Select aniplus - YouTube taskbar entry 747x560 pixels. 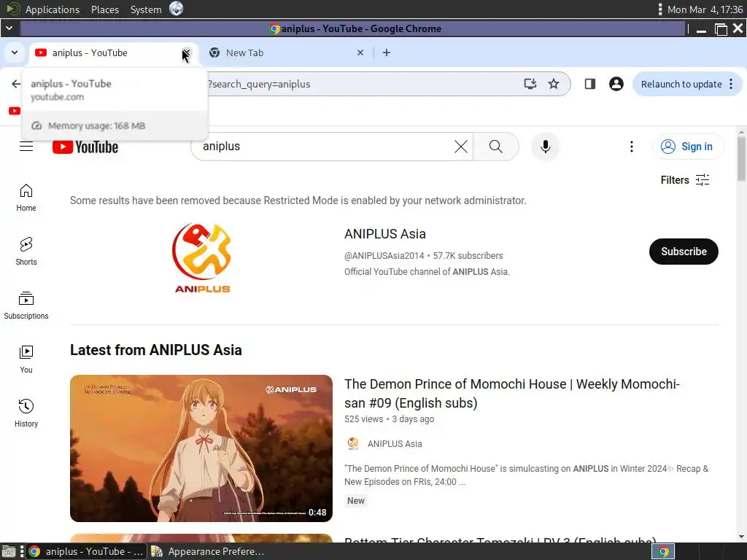point(86,551)
